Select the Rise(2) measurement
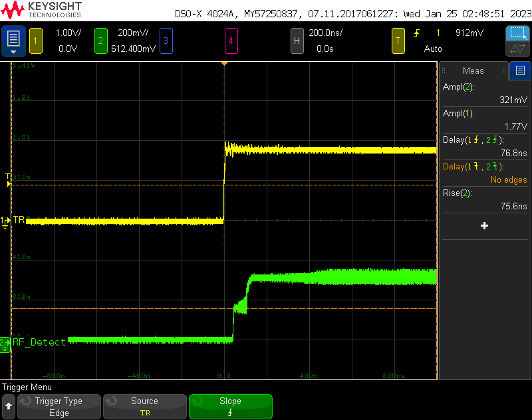This screenshot has width=532, height=420. 485,199
